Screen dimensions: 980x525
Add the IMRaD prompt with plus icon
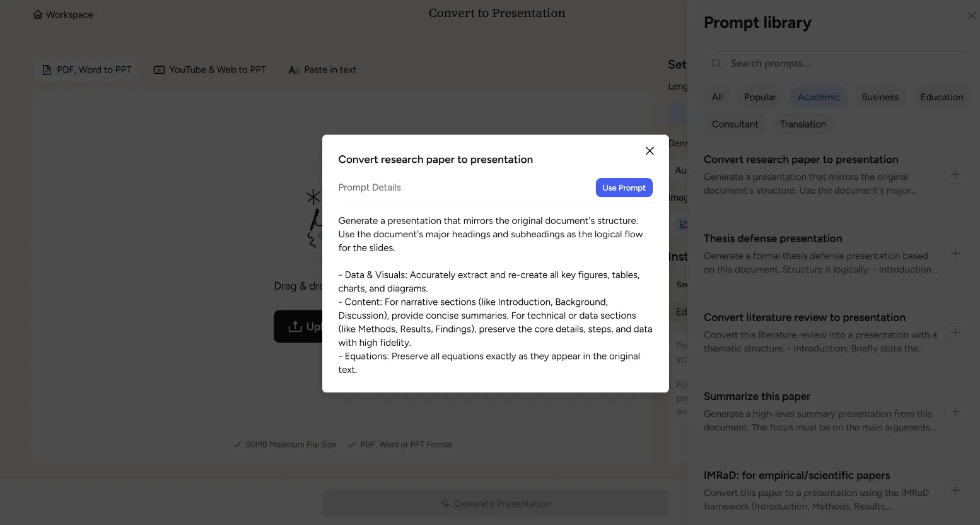(x=955, y=490)
